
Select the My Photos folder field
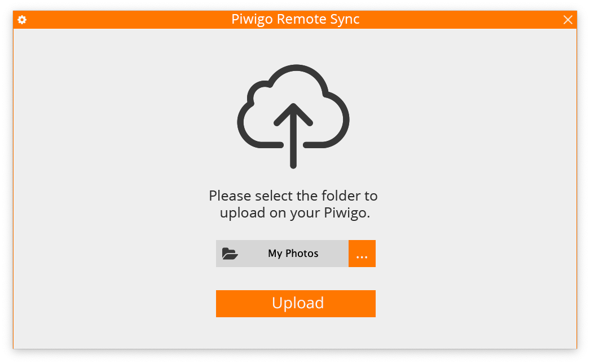click(x=282, y=254)
